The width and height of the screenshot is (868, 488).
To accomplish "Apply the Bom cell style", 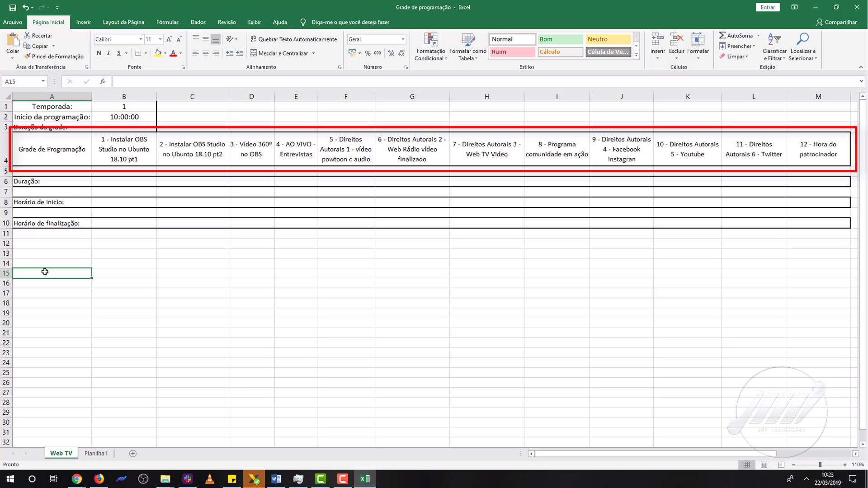I will (x=560, y=39).
